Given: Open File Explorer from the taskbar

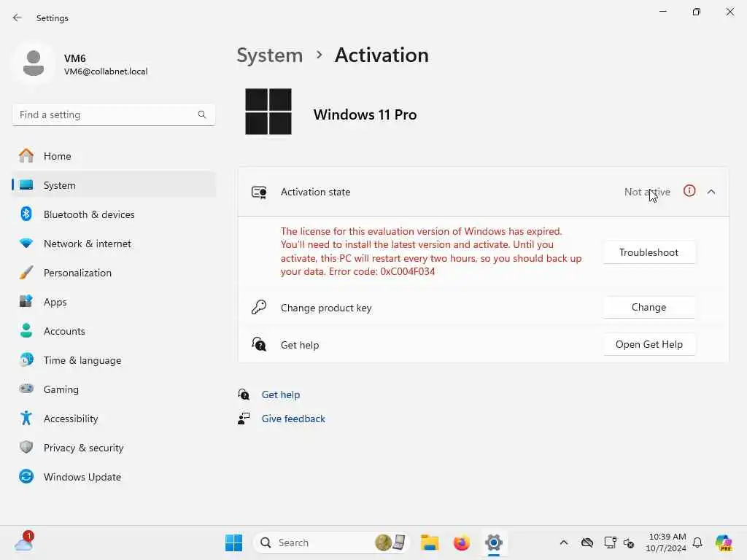Looking at the screenshot, I should [x=429, y=542].
